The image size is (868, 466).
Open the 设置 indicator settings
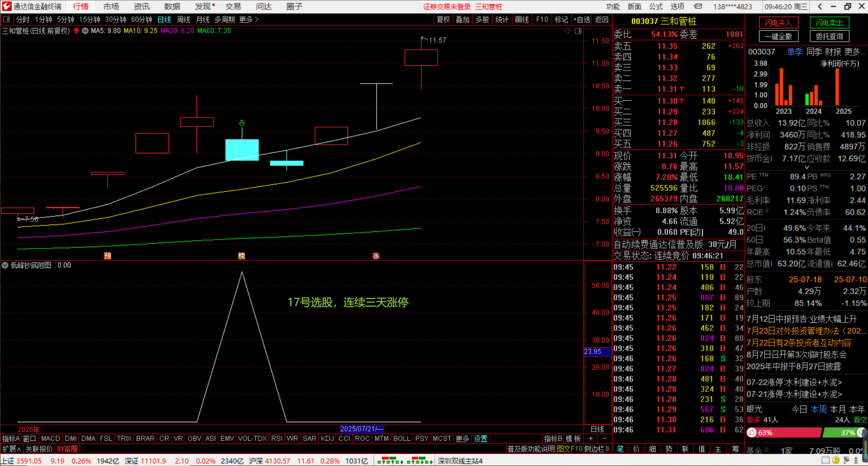click(x=481, y=438)
